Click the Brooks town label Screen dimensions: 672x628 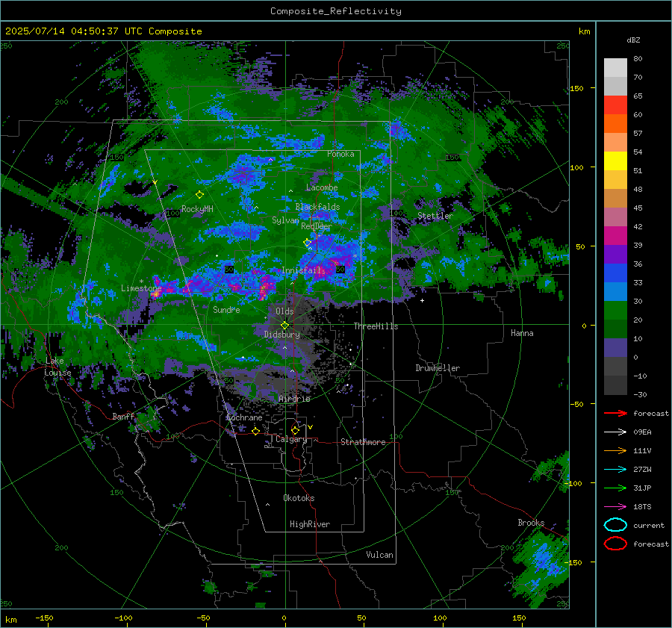tap(531, 523)
